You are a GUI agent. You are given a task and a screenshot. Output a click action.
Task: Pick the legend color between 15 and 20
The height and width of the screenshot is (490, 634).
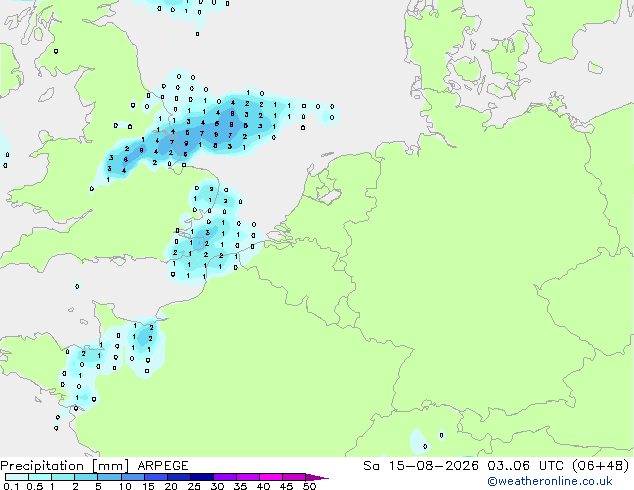(x=156, y=477)
